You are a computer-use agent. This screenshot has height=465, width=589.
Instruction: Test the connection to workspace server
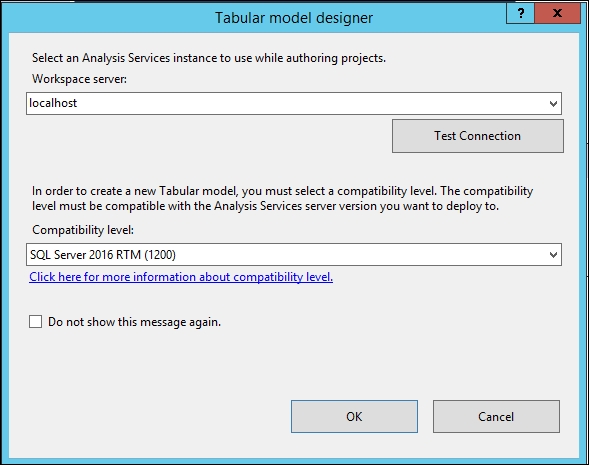tap(478, 136)
